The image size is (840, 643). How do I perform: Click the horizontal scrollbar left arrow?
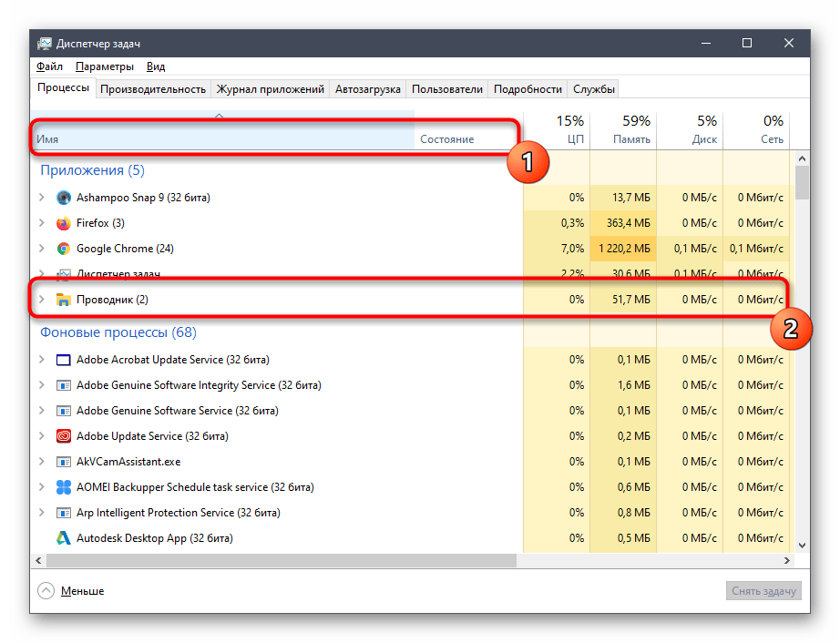pos(38,560)
